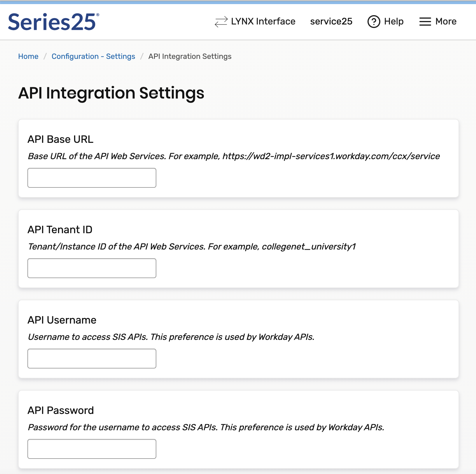Click the API Base URL section label
The height and width of the screenshot is (474, 476).
[x=60, y=139]
